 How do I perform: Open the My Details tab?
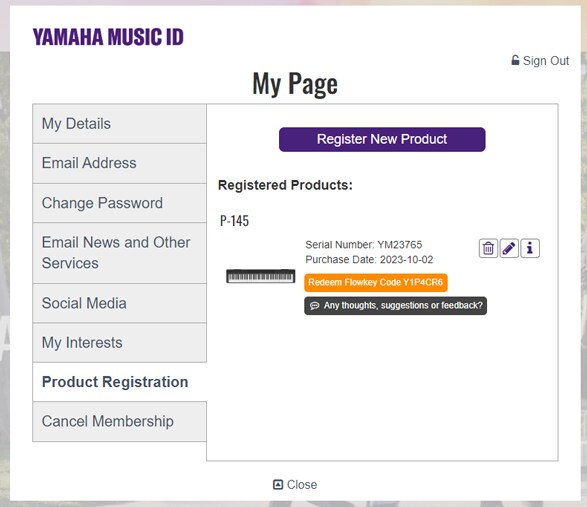pyautogui.click(x=119, y=124)
